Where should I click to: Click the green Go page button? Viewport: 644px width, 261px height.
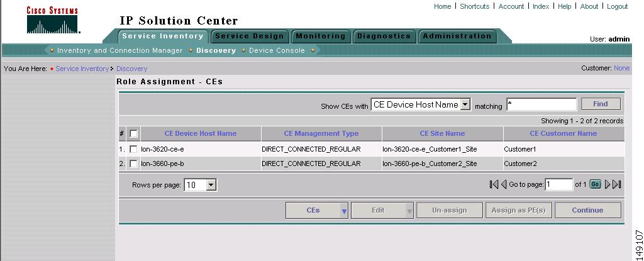click(595, 184)
